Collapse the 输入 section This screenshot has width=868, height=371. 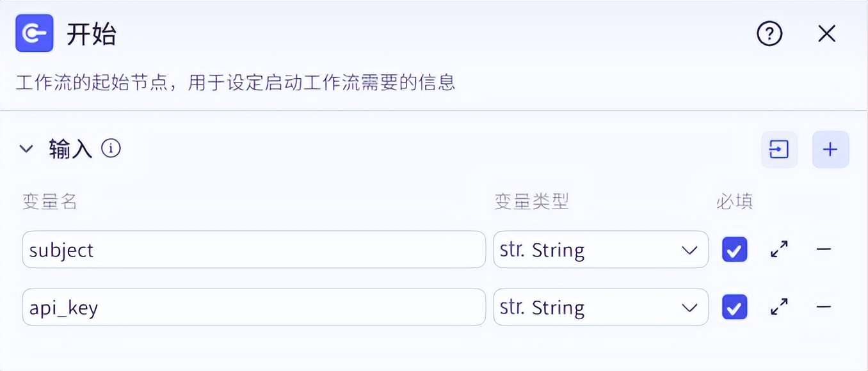[x=26, y=149]
